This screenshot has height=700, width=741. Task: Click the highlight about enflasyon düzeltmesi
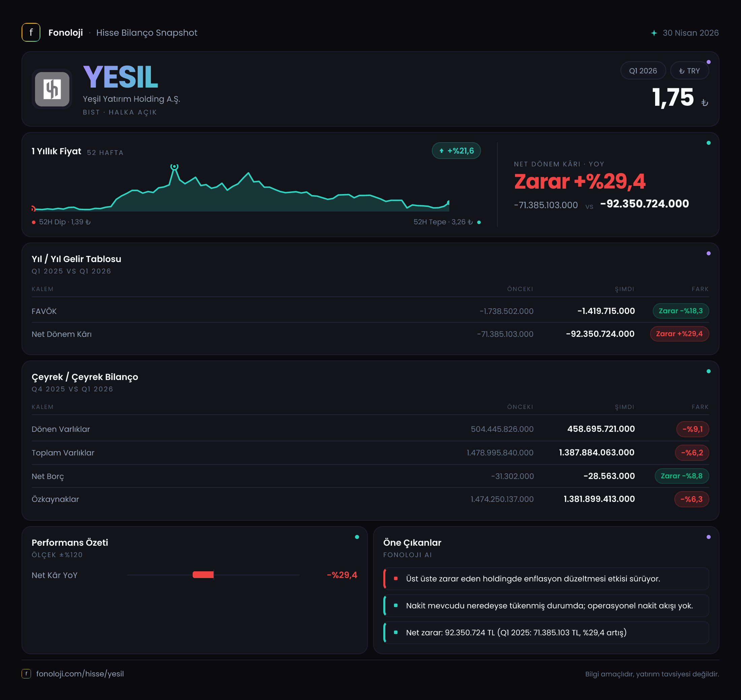coord(546,579)
